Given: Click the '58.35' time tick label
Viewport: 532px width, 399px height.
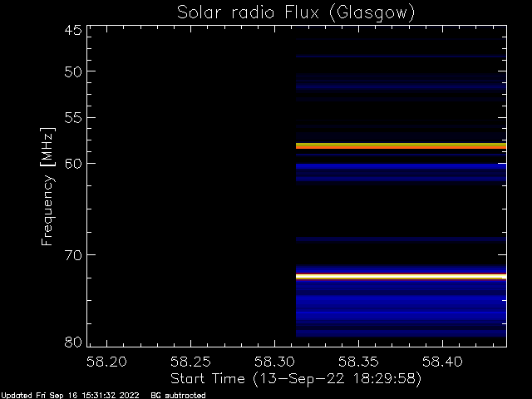Looking at the screenshot, I should point(358,362).
